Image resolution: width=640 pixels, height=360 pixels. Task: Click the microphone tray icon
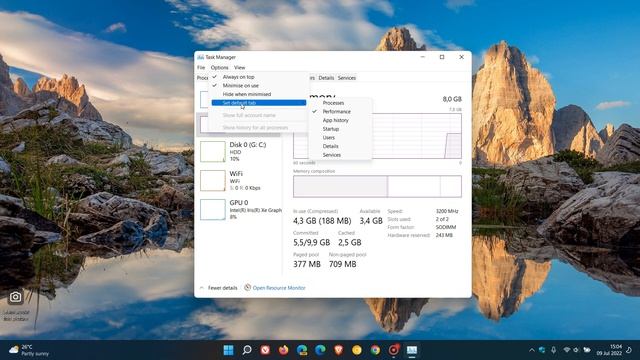[x=553, y=350]
